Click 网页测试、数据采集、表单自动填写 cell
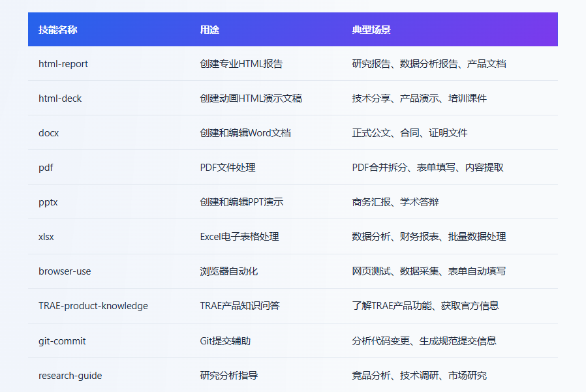 tap(429, 271)
